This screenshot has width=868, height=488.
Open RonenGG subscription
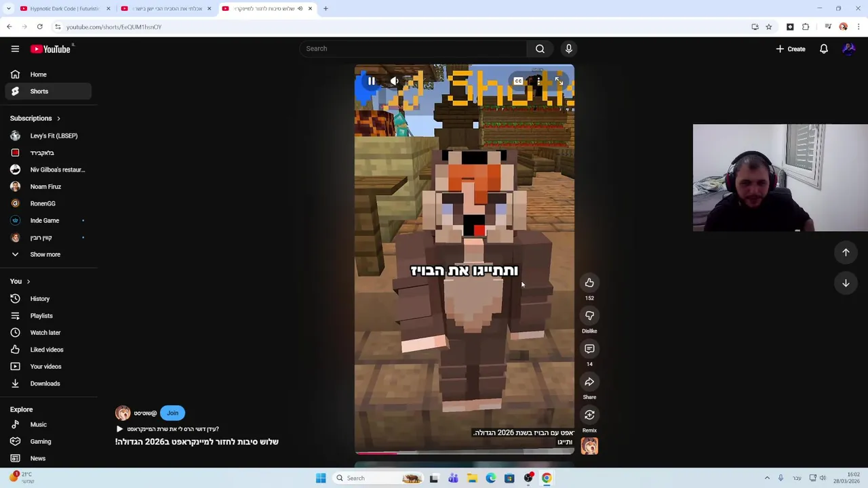tap(47, 203)
